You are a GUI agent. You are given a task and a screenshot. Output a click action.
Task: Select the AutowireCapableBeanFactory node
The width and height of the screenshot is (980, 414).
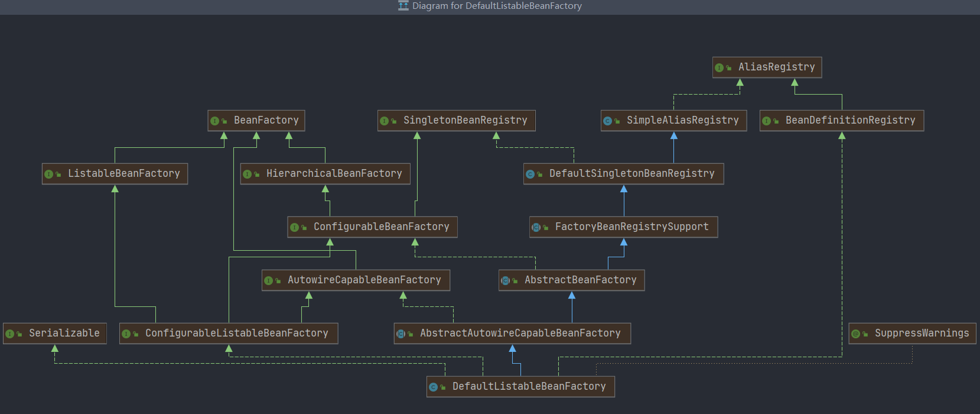tap(356, 280)
